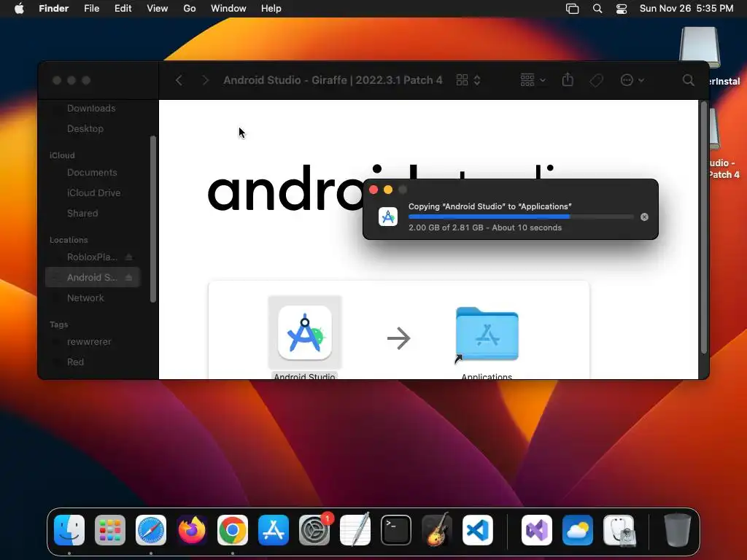Select Network in the sidebar
This screenshot has width=747, height=560.
85,298
